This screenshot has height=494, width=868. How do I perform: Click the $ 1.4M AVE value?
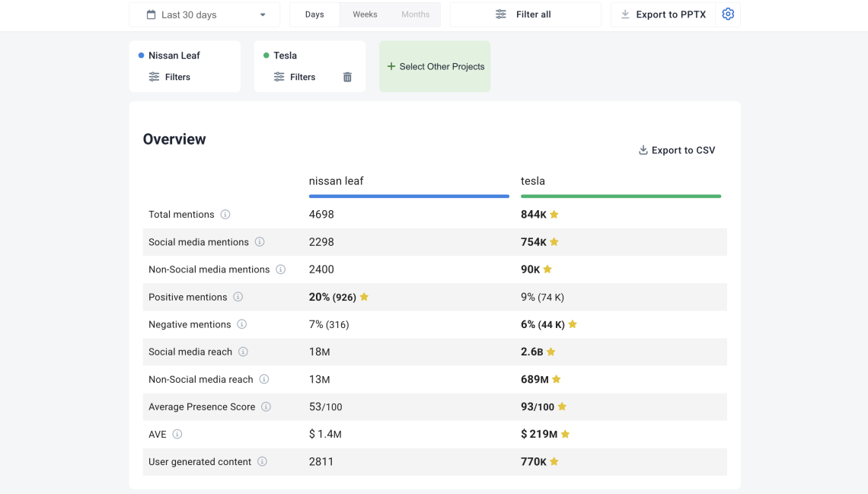click(x=325, y=435)
